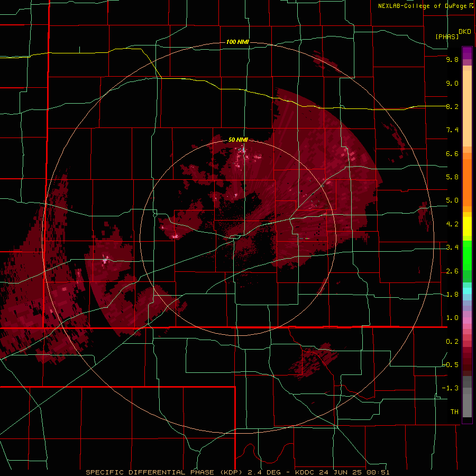This screenshot has height=476, width=476.
Task: Click the 4.2 scale value
Action: [452, 224]
